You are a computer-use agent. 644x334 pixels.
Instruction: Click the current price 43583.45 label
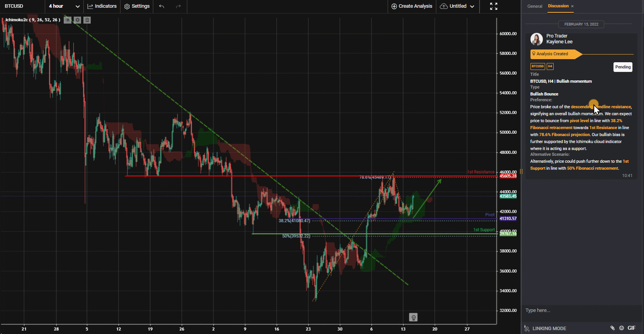tap(508, 196)
